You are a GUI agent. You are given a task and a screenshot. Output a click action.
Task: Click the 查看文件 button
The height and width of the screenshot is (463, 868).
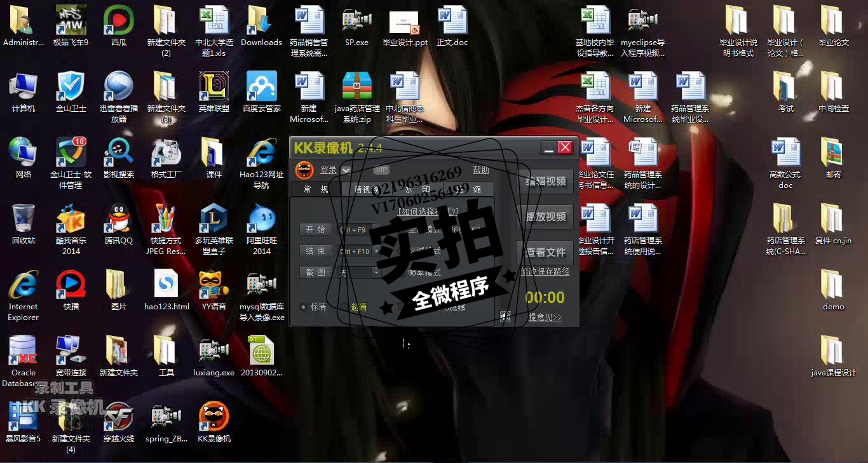[x=545, y=252]
